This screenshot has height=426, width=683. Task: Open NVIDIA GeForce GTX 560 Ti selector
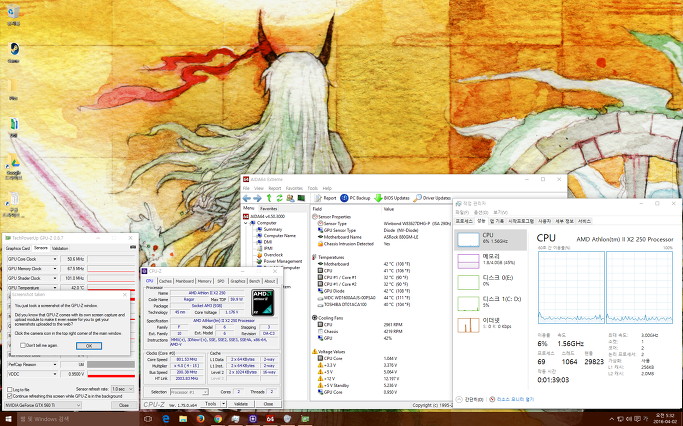click(x=43, y=405)
